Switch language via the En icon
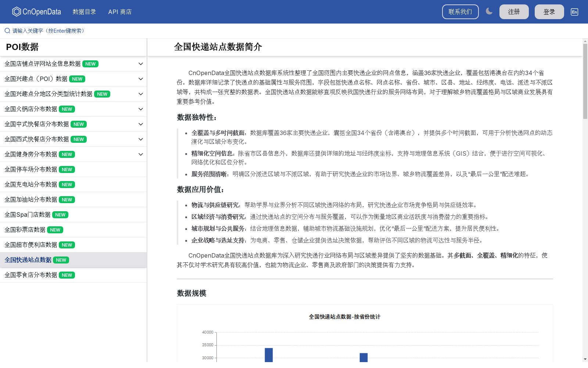 click(574, 12)
